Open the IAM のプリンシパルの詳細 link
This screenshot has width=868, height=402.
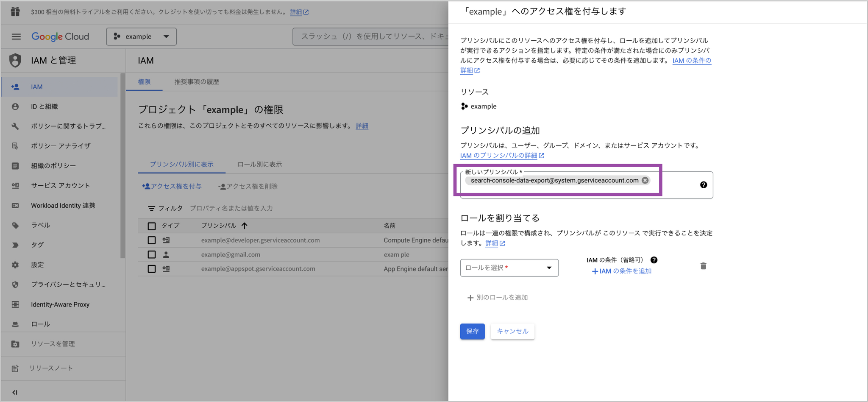point(502,156)
